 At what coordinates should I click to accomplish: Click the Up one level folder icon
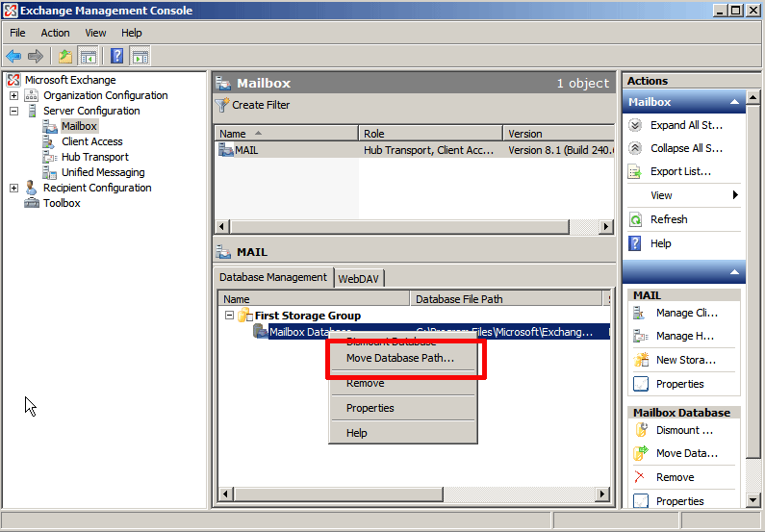(65, 56)
